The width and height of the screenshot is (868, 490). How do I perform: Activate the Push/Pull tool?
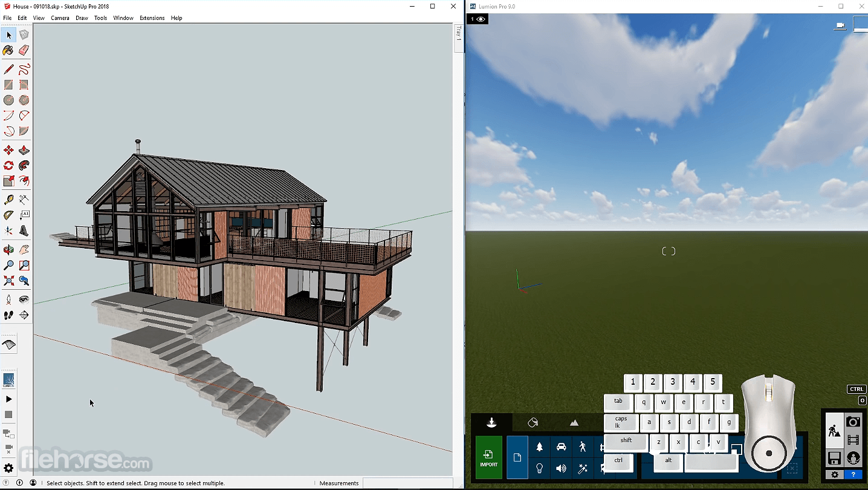point(24,150)
